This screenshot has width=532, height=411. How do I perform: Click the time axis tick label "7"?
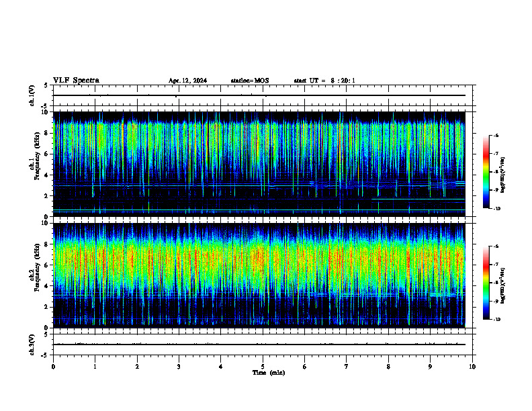tap(347, 367)
